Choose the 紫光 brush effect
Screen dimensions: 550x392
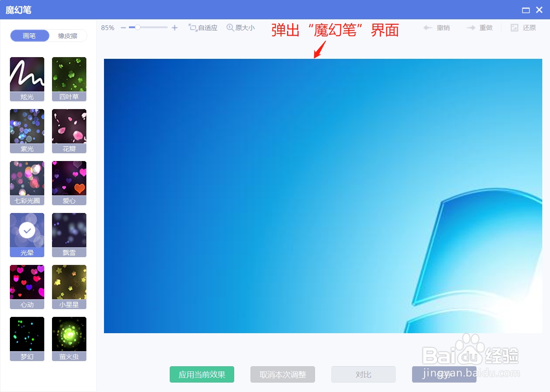pos(27,131)
